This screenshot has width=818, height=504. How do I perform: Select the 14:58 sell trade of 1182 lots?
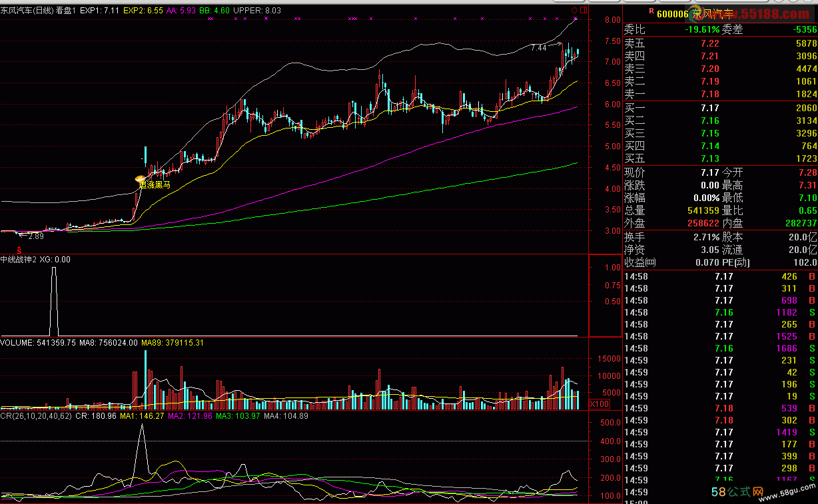[720, 312]
